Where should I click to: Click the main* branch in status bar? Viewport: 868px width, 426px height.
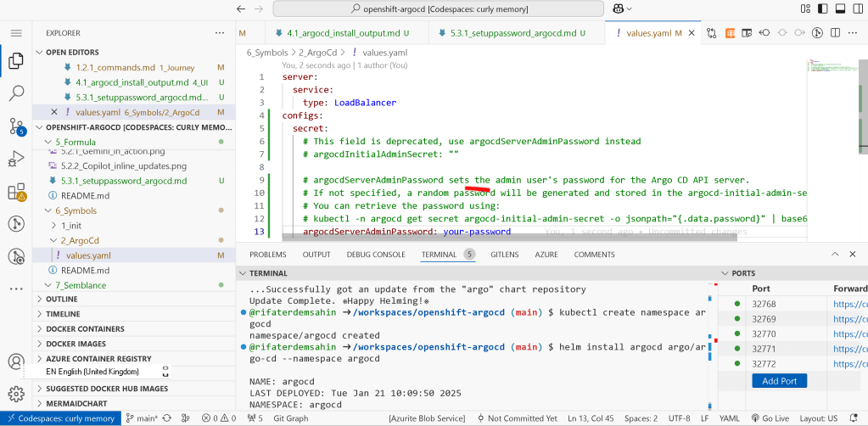[x=143, y=419]
